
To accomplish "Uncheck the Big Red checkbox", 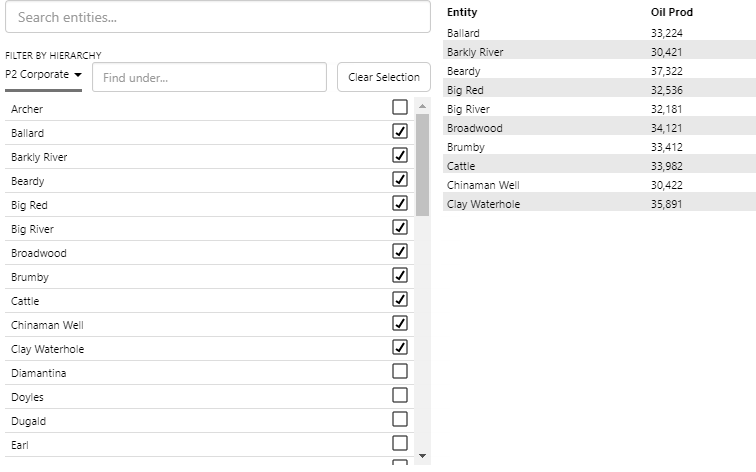I will coord(400,203).
